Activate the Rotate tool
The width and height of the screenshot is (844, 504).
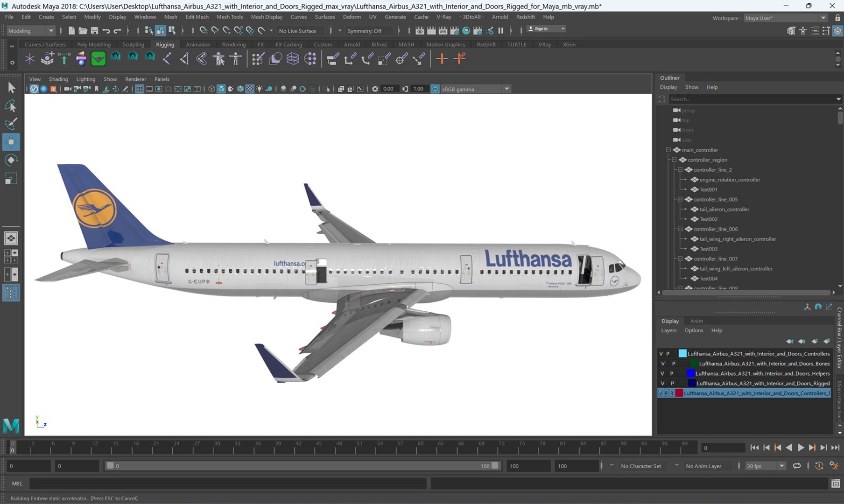(x=11, y=160)
